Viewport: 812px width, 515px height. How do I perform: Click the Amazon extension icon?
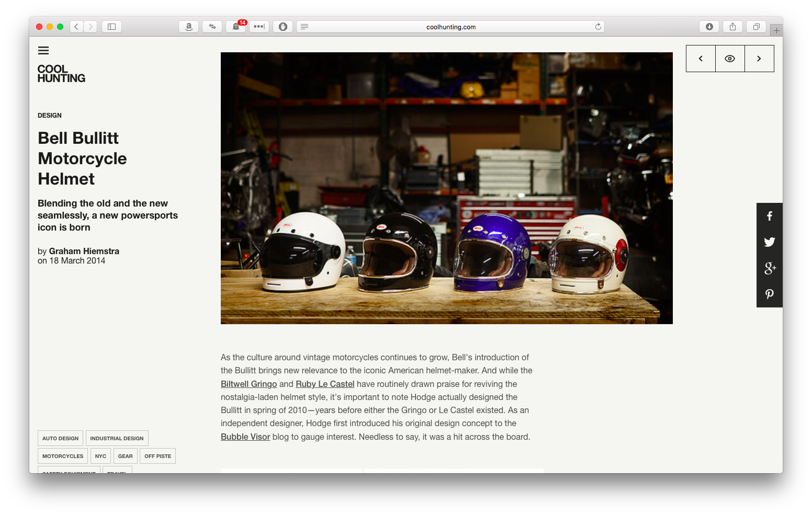click(x=189, y=27)
